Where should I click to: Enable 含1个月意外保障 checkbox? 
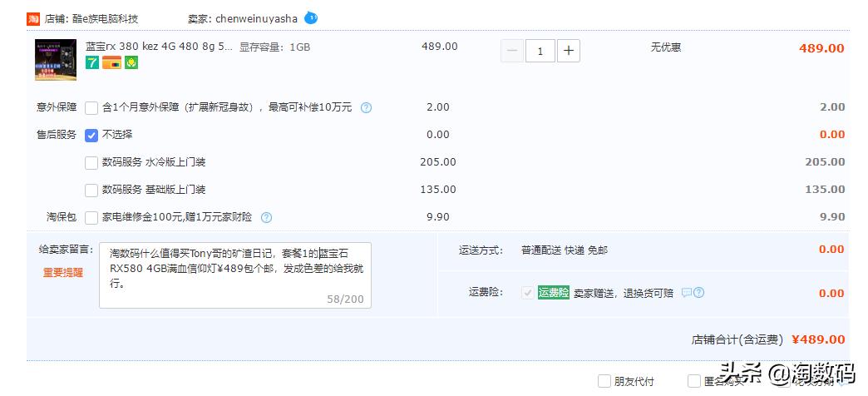coord(91,108)
